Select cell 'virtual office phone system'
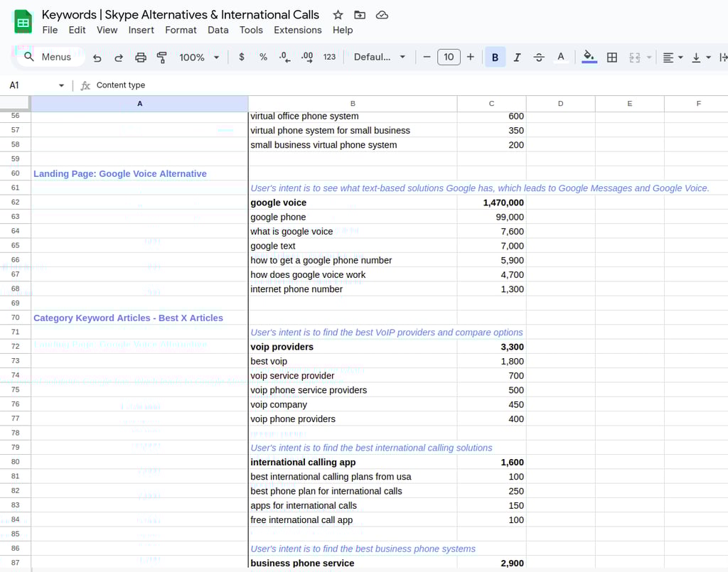The height and width of the screenshot is (572, 728). [x=353, y=117]
